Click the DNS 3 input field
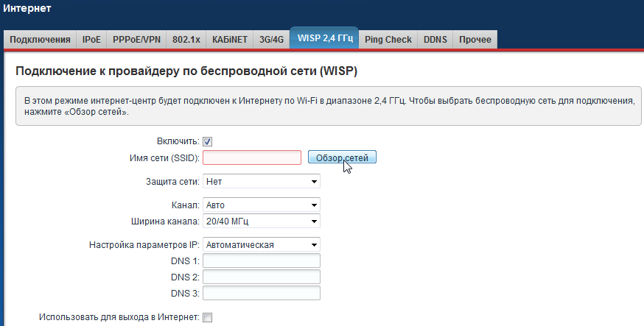Screen dimensions: 644x326 coord(261,293)
